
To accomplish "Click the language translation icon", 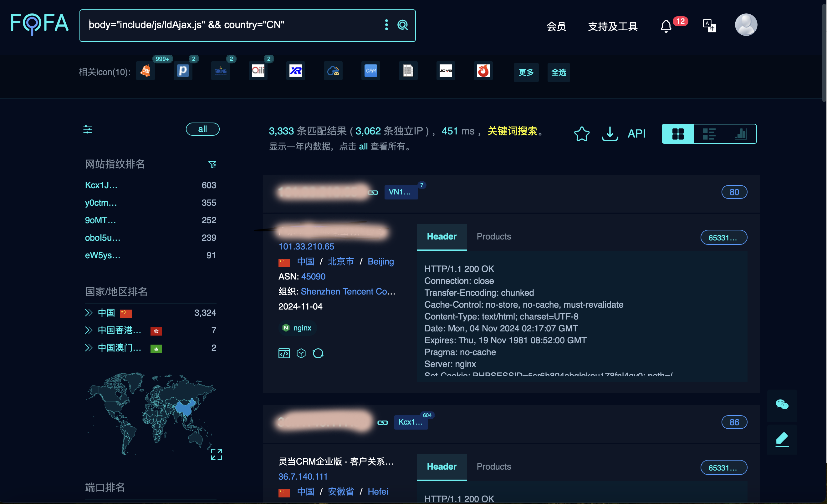I will [x=709, y=26].
